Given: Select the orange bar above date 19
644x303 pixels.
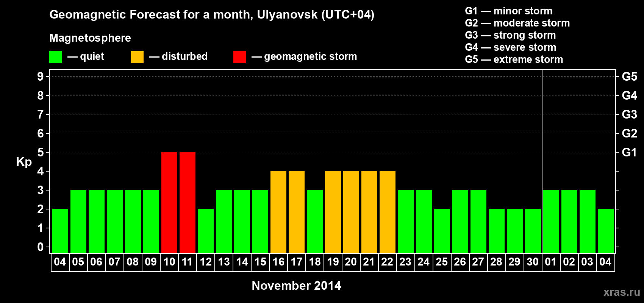Looking at the screenshot, I should tap(333, 212).
